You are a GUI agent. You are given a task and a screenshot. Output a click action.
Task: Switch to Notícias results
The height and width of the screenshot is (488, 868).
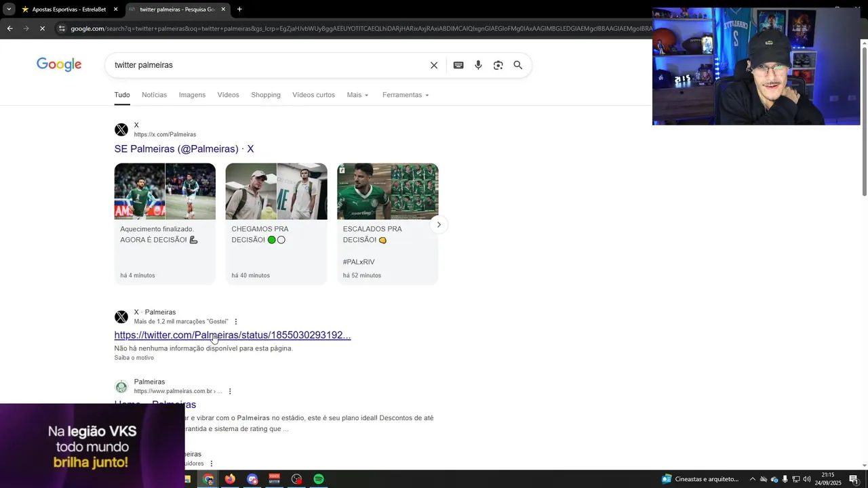(x=154, y=95)
